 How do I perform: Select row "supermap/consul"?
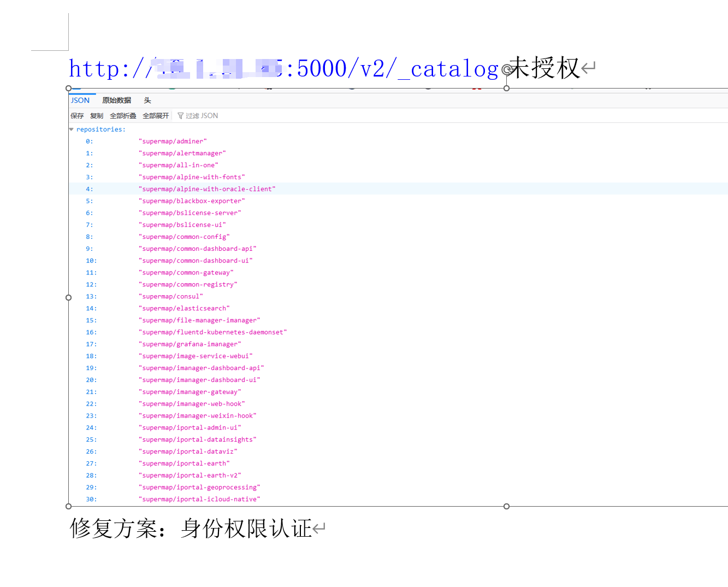click(x=398, y=297)
